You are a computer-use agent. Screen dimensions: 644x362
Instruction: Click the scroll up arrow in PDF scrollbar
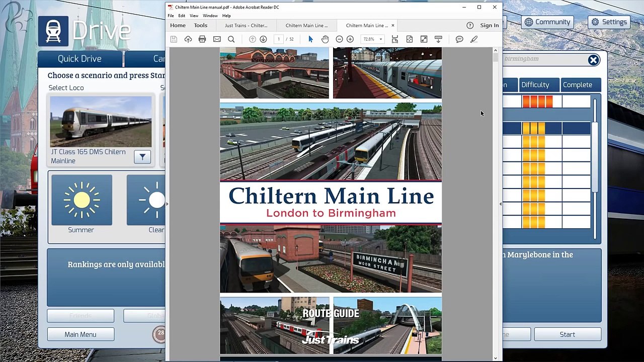(x=496, y=50)
